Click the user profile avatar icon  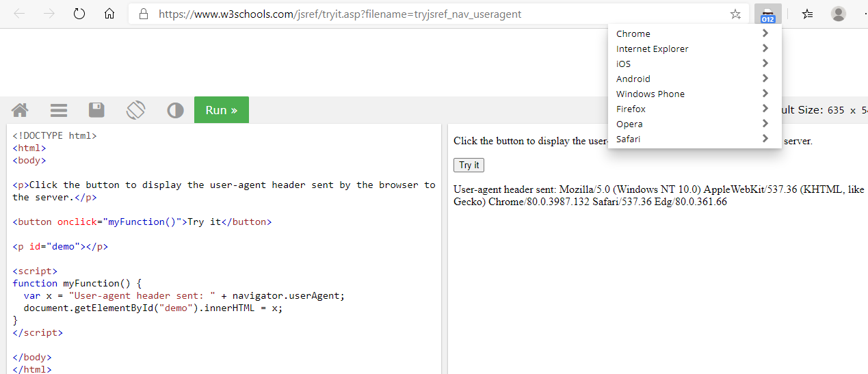[838, 14]
